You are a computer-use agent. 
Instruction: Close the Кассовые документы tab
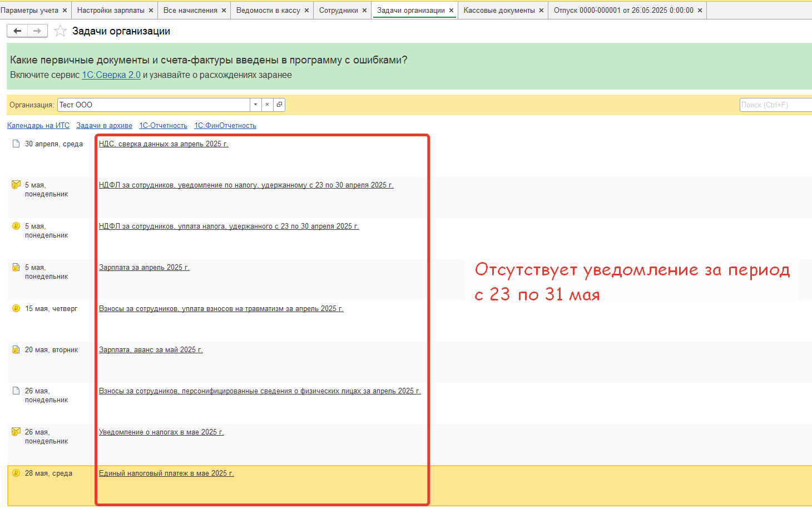[x=541, y=11]
